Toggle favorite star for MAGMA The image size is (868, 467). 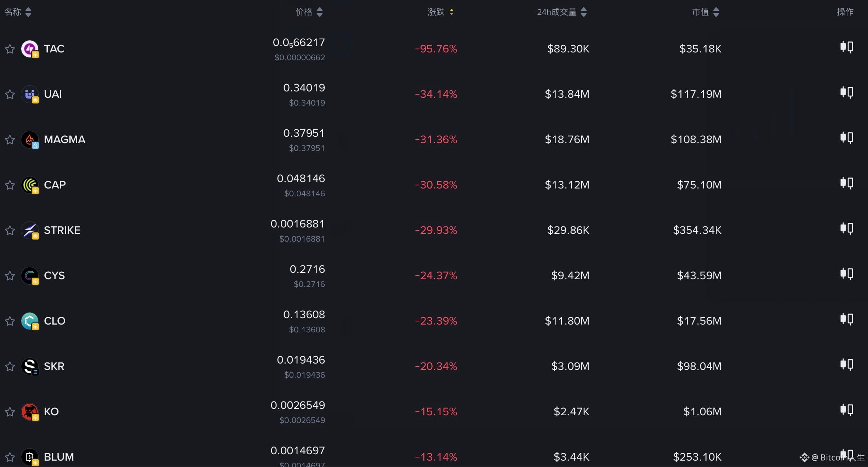tap(10, 140)
